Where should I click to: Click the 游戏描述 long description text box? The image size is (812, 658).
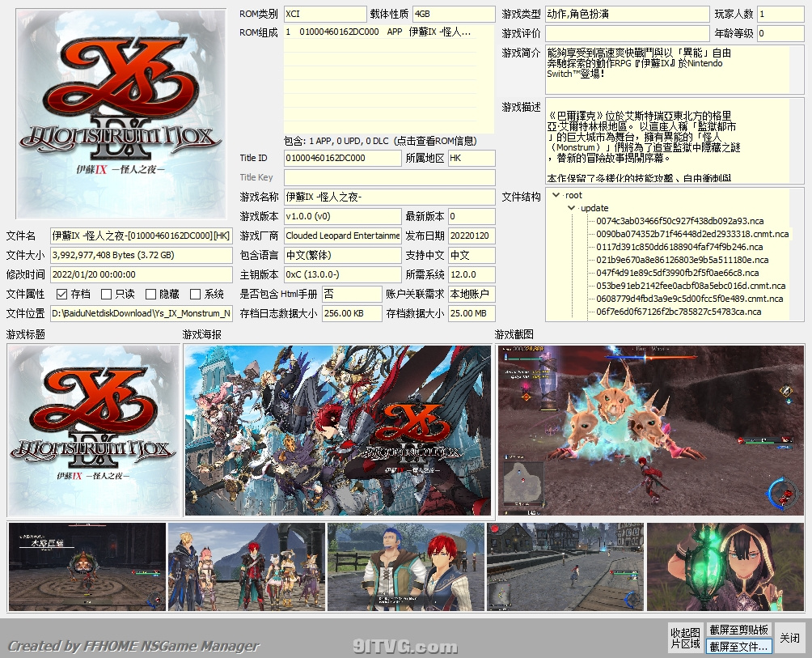click(x=675, y=141)
